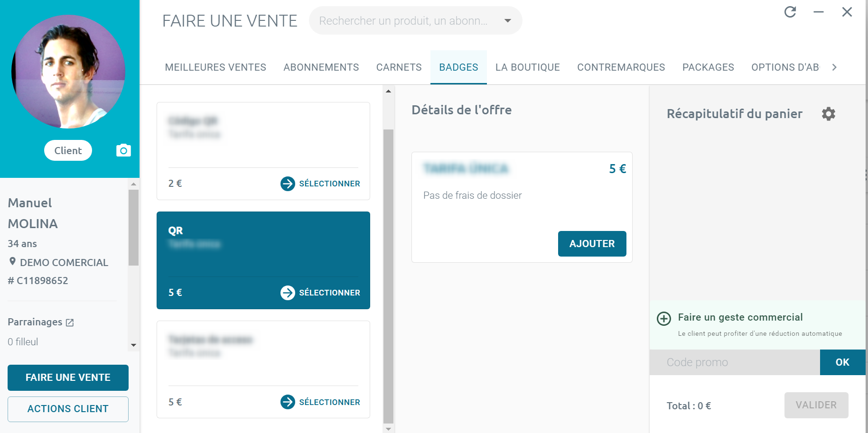
Task: Switch to the Abonnements tab
Action: [x=321, y=67]
